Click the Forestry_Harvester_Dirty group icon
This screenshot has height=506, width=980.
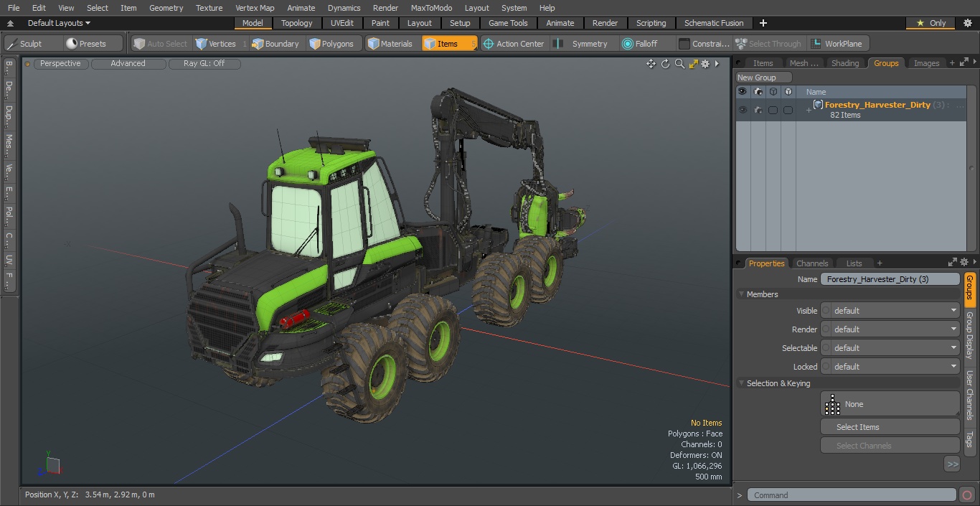[818, 105]
